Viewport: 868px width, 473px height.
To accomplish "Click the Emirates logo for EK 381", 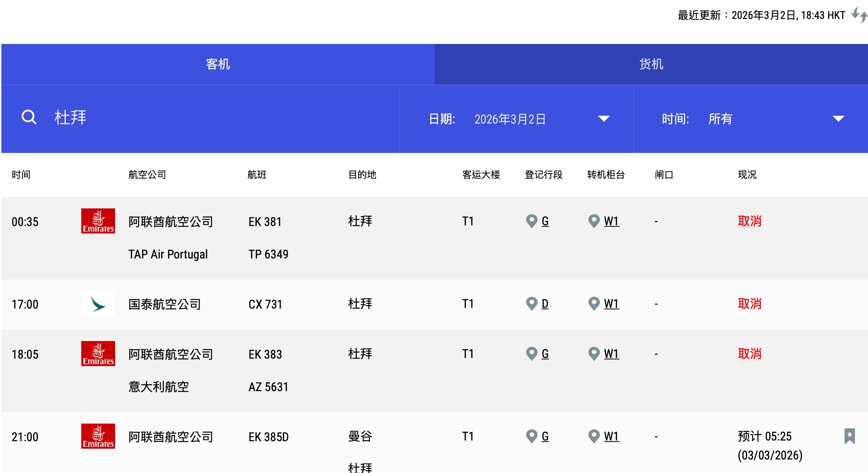I will 98,221.
